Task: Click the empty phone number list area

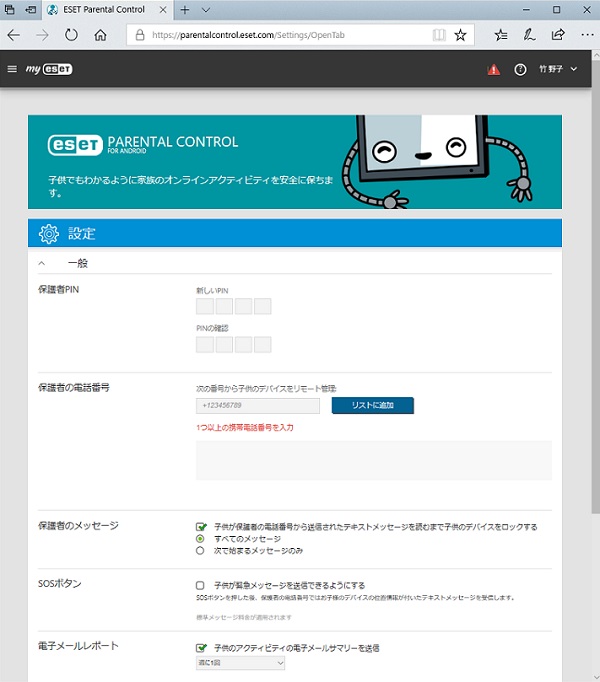Action: point(374,460)
